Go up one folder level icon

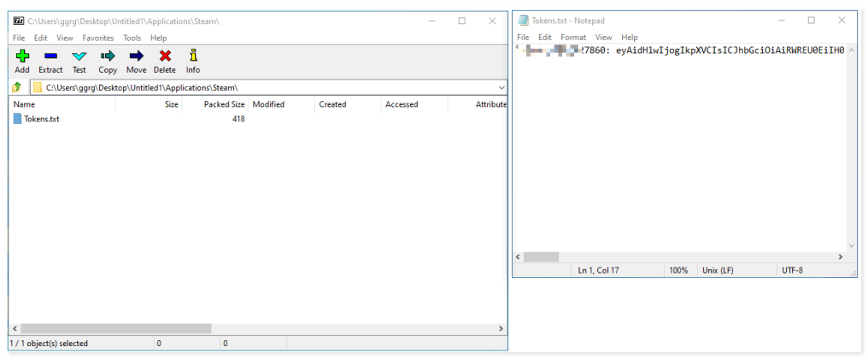tap(16, 87)
